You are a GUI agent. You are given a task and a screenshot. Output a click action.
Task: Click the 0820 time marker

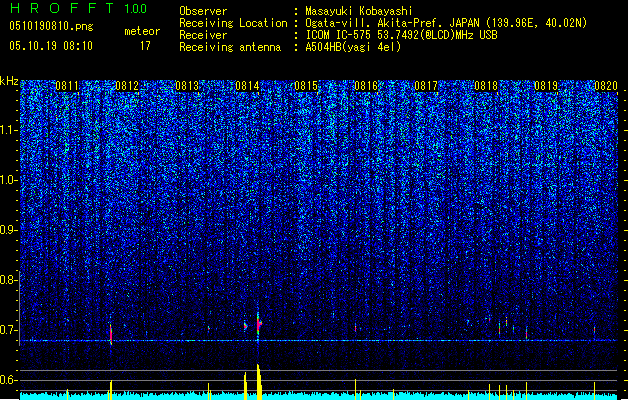coord(606,86)
